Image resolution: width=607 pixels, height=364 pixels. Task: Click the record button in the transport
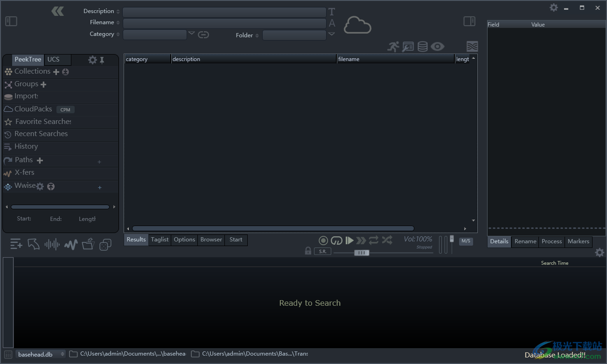[323, 240]
